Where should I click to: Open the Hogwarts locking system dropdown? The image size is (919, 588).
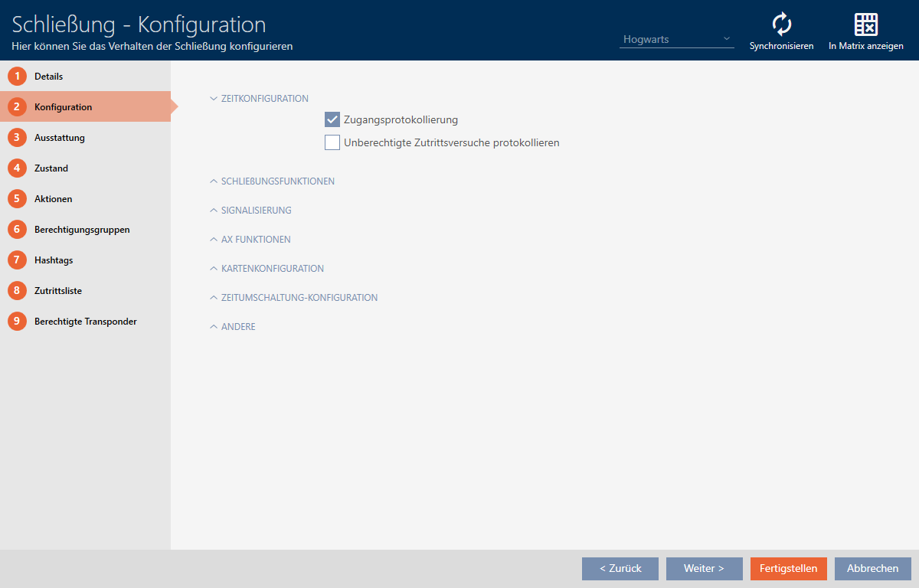(x=676, y=39)
